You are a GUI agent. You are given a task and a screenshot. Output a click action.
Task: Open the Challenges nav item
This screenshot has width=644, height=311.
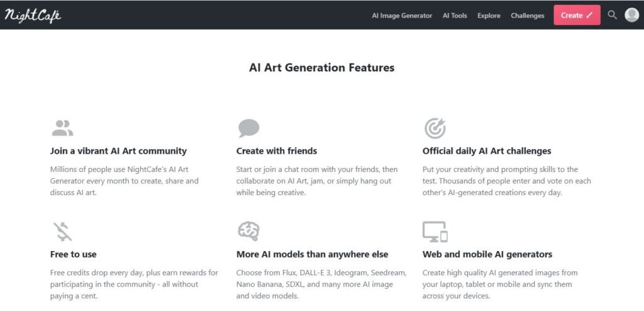coord(527,16)
